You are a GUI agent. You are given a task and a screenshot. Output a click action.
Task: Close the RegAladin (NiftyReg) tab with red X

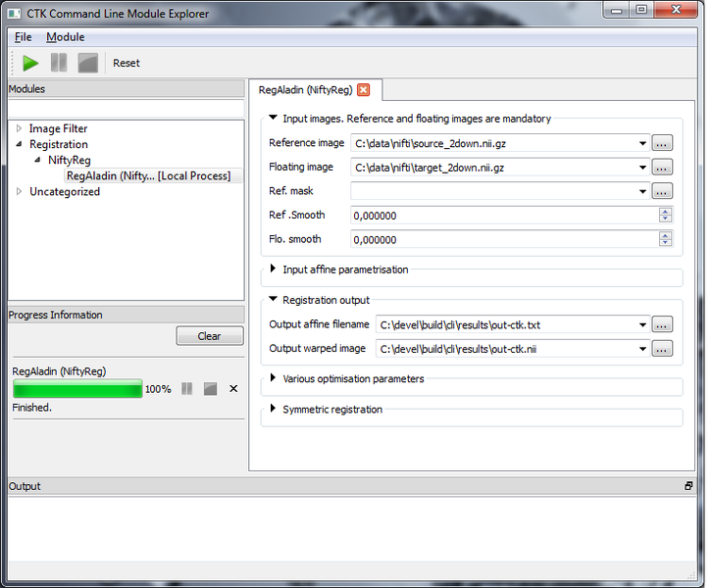[363, 90]
